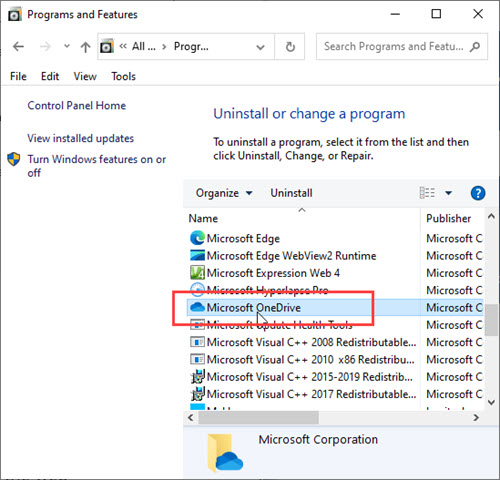Screen dimensions: 500x480
Task: Sort by the Name column header
Action: click(203, 218)
